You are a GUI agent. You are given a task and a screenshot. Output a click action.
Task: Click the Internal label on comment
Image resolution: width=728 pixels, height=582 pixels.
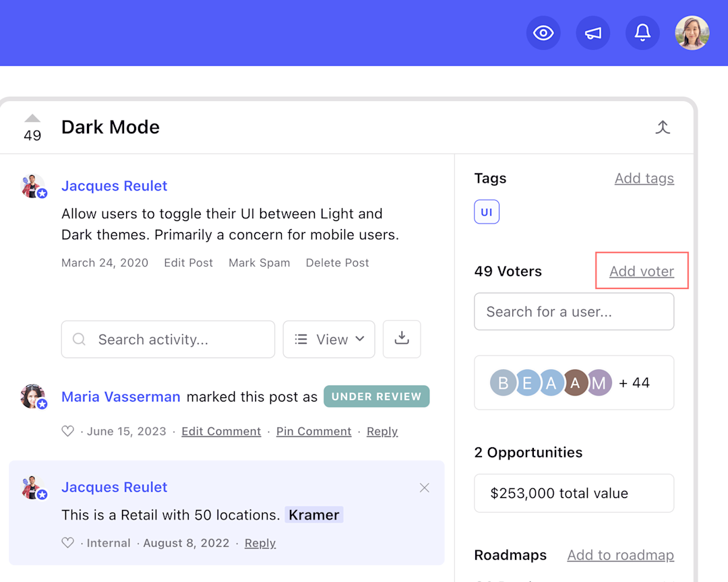point(109,543)
